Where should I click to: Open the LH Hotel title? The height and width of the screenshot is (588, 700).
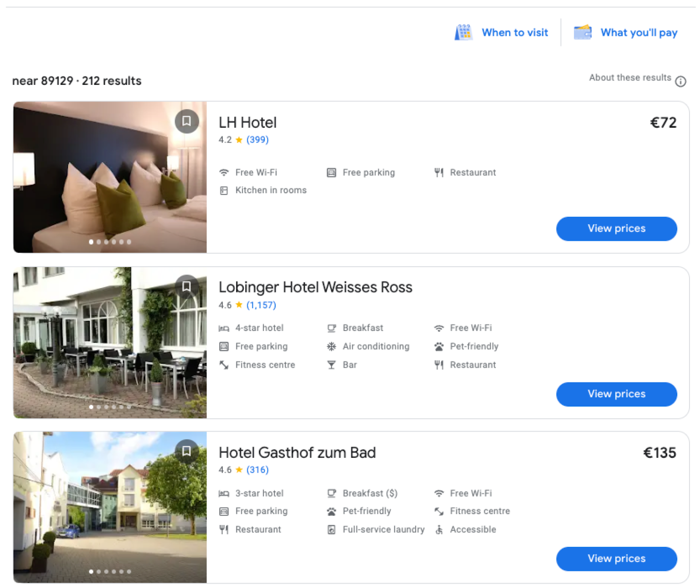(248, 122)
